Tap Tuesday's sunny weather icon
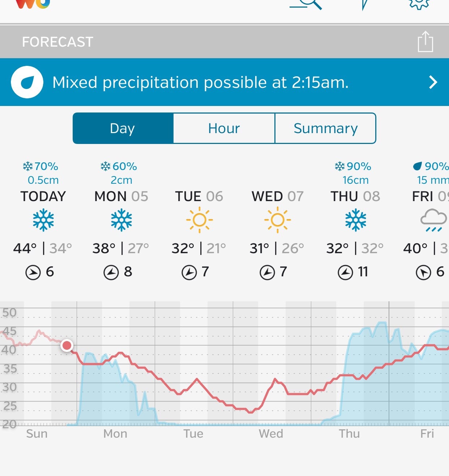 199,220
